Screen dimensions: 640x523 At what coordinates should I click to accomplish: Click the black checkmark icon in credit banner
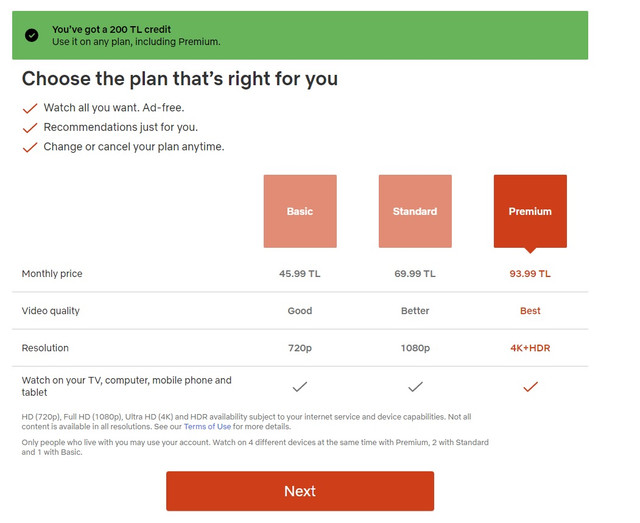click(31, 35)
